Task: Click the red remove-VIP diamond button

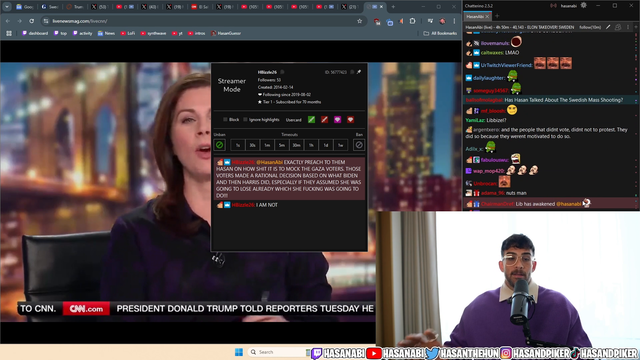Action: pyautogui.click(x=350, y=120)
